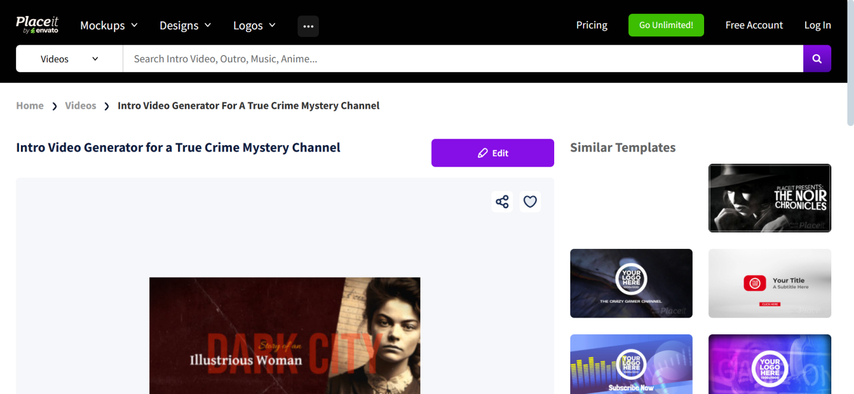Go to the Pricing page

[591, 25]
